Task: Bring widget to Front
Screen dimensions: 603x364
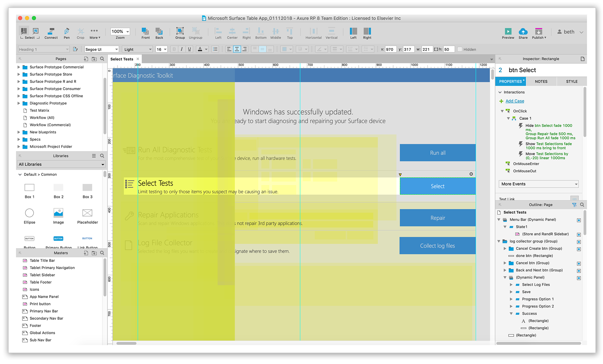Action: pos(145,33)
